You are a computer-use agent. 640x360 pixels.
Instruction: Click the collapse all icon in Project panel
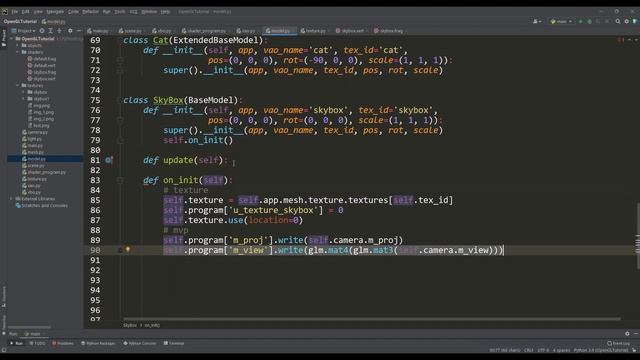(60, 31)
